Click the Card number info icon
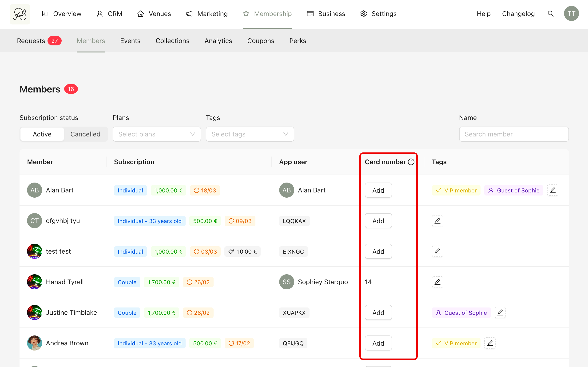Image resolution: width=588 pixels, height=367 pixels. tap(411, 162)
